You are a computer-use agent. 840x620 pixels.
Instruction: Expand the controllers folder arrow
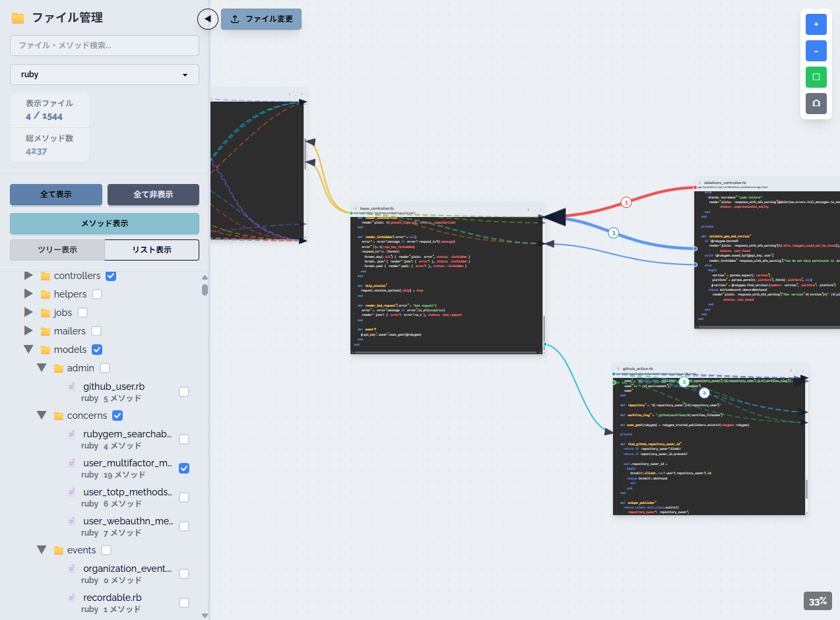[x=28, y=275]
